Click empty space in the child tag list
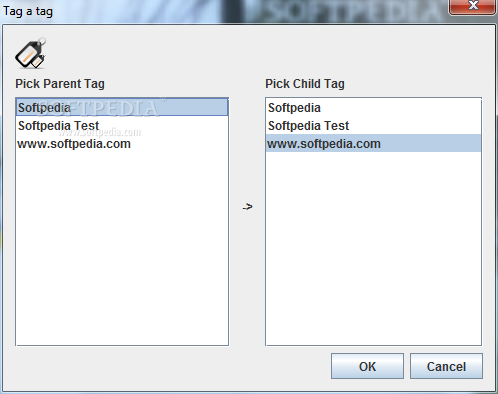Image resolution: width=498 pixels, height=394 pixels. point(373,248)
